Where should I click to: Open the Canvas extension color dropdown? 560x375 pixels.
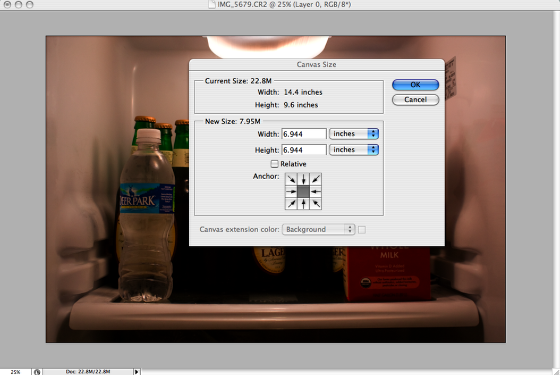click(318, 229)
